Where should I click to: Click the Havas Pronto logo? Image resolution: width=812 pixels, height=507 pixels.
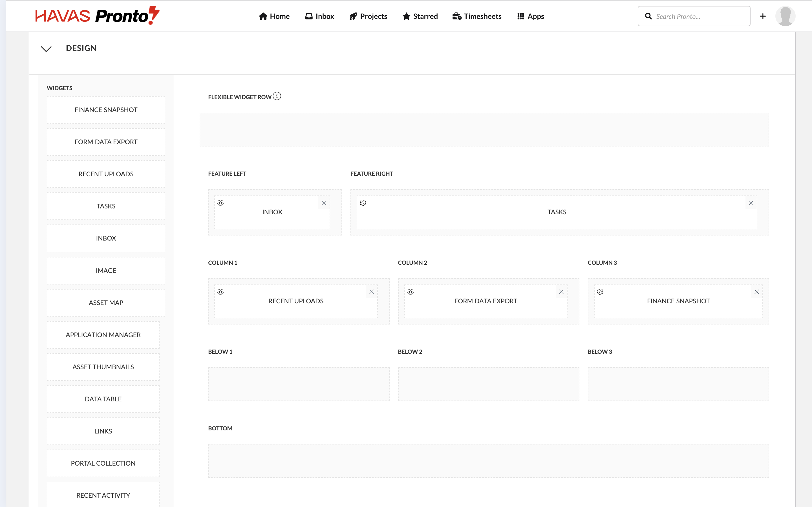pyautogui.click(x=97, y=15)
